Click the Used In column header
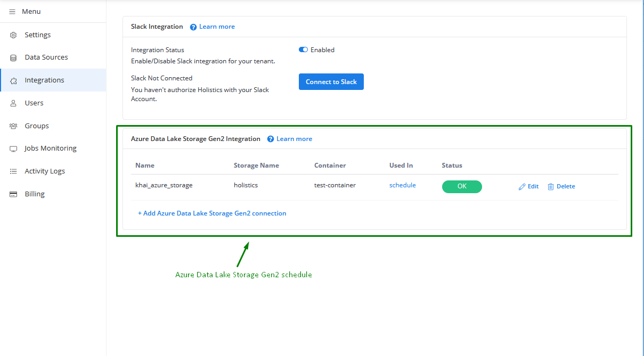 (401, 165)
